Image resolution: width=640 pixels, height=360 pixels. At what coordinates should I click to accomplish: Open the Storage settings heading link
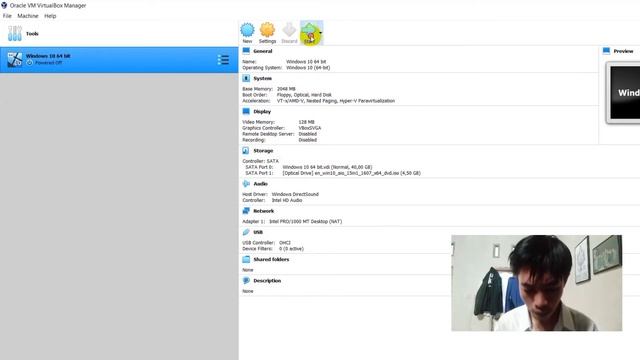pyautogui.click(x=263, y=151)
